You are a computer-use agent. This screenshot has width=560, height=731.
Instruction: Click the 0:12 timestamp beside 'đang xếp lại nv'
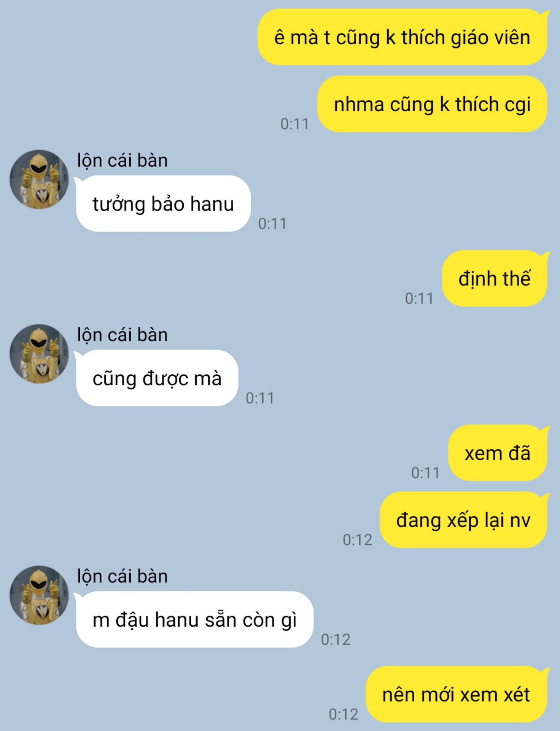point(357,540)
